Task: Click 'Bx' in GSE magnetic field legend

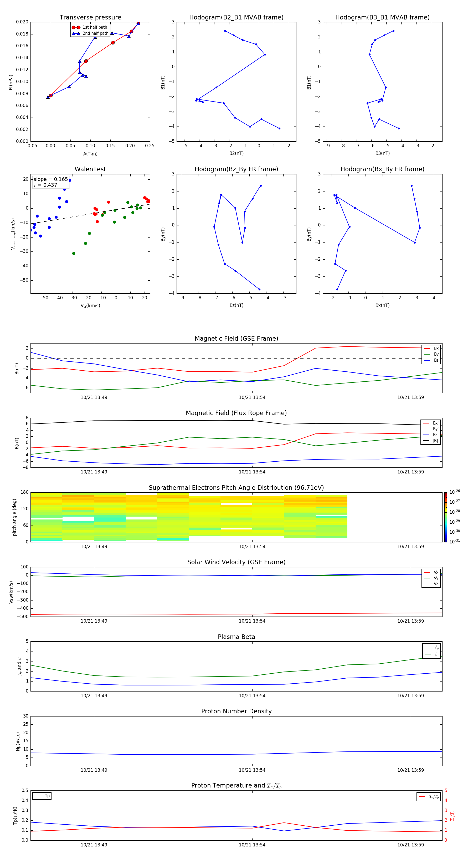Action: coord(431,349)
